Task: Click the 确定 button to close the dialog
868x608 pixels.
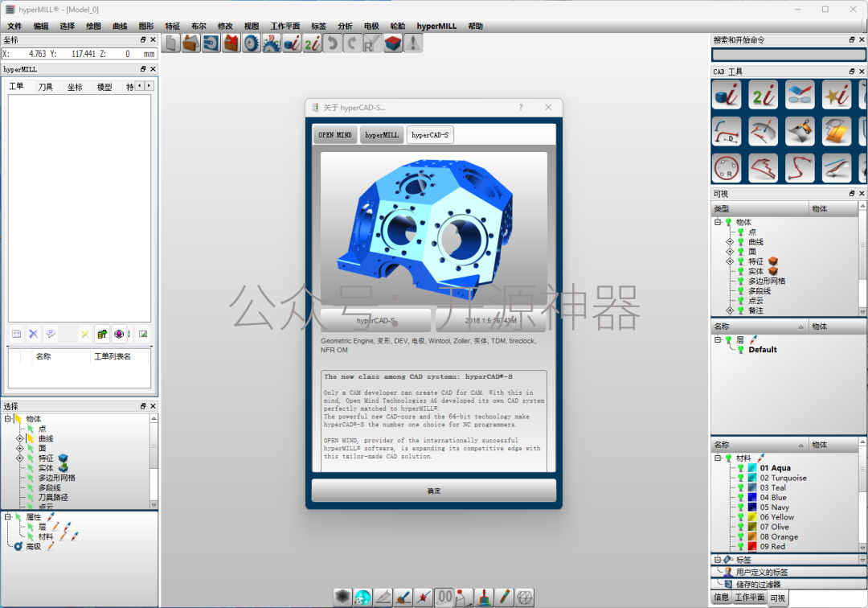Action: (434, 491)
